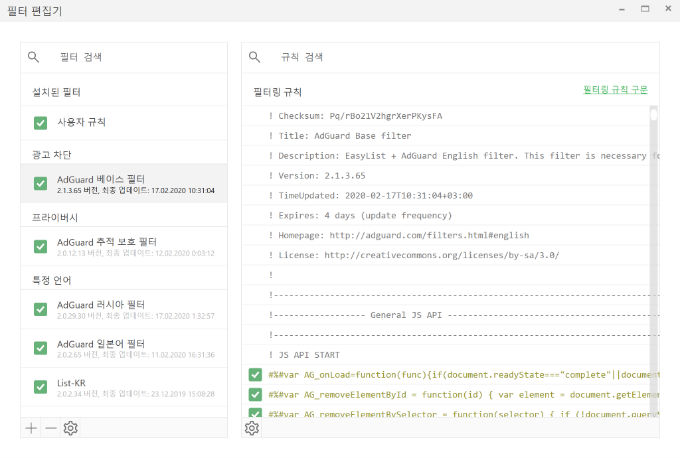Toggle AdGuard 추적 보호 필터 checkbox
This screenshot has width=680, height=458.
click(x=40, y=246)
